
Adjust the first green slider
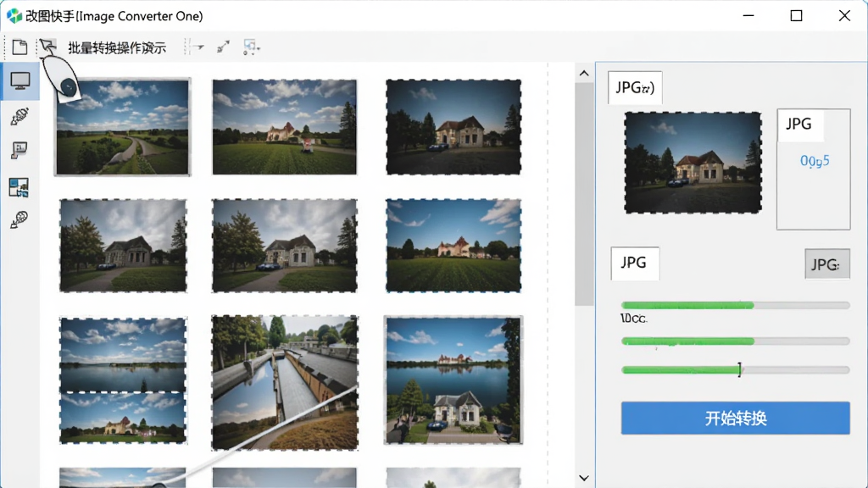tap(735, 305)
